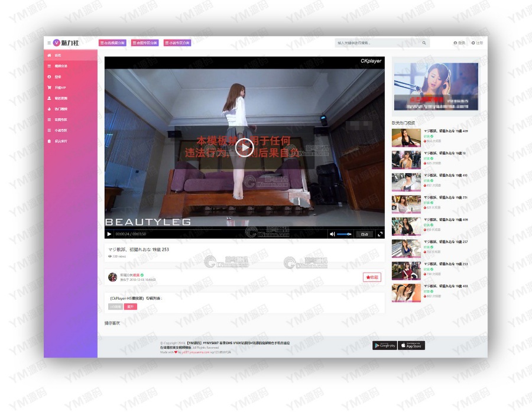Click the search magnifier icon
Screen dimensions: 532x412
click(424, 43)
